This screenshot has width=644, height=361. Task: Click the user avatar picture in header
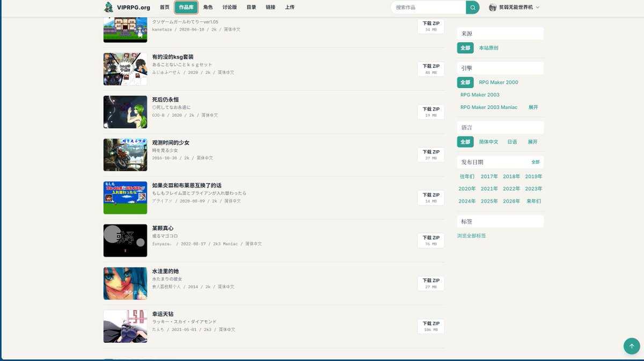pos(493,8)
